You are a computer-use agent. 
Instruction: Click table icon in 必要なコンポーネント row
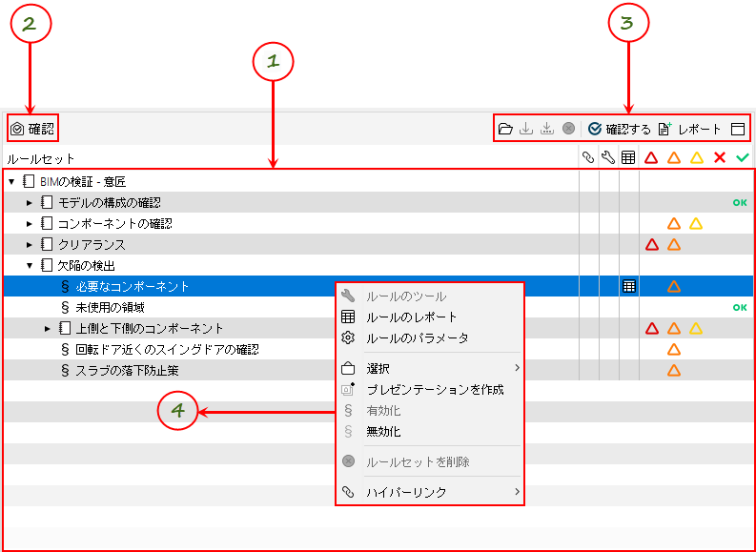tap(628, 286)
